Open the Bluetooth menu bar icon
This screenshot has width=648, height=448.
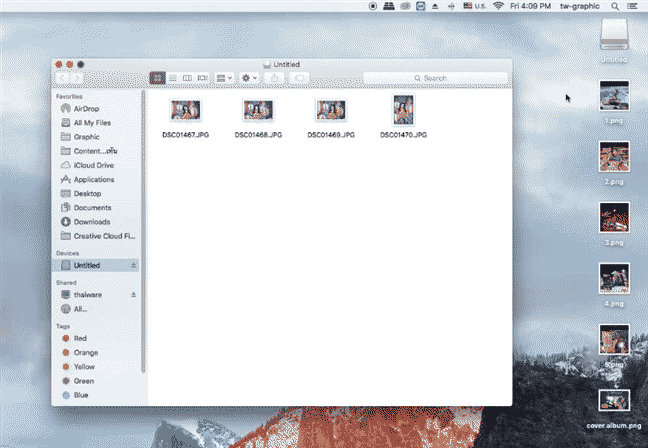click(451, 6)
